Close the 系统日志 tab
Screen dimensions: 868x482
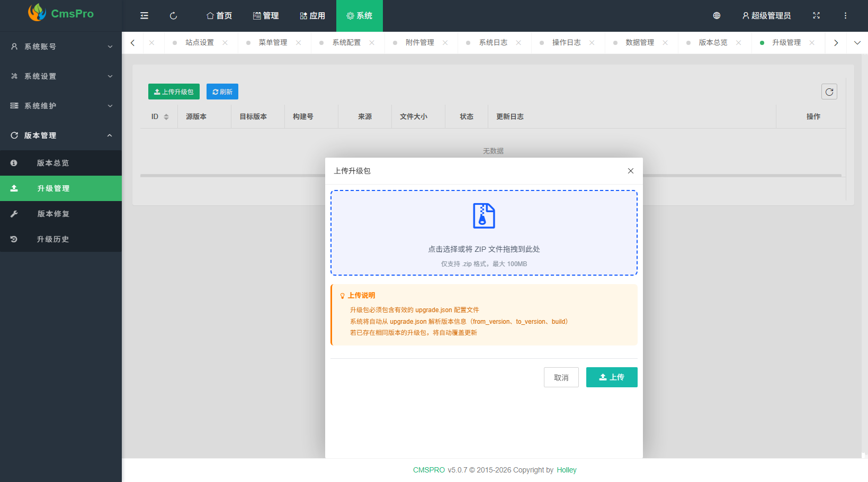click(518, 43)
